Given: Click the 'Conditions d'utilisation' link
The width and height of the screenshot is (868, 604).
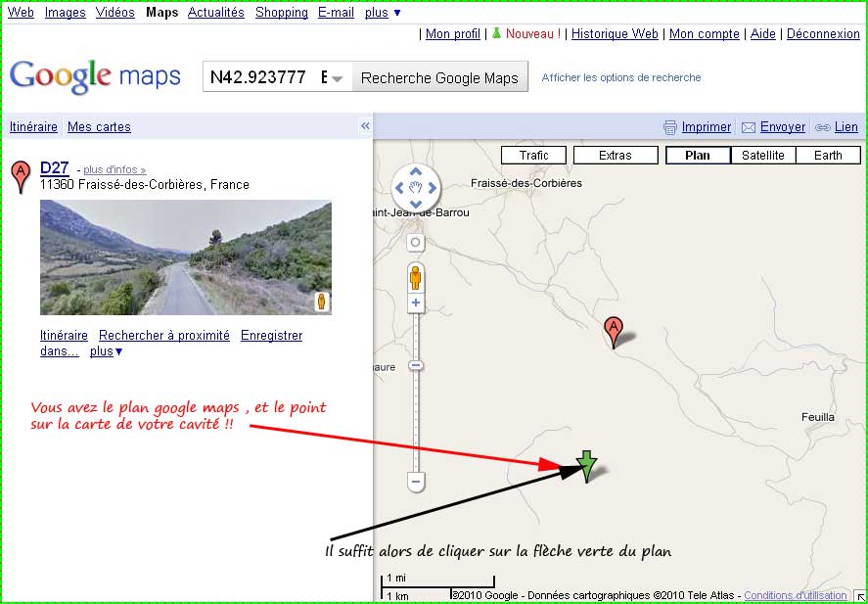Looking at the screenshot, I should [795, 596].
